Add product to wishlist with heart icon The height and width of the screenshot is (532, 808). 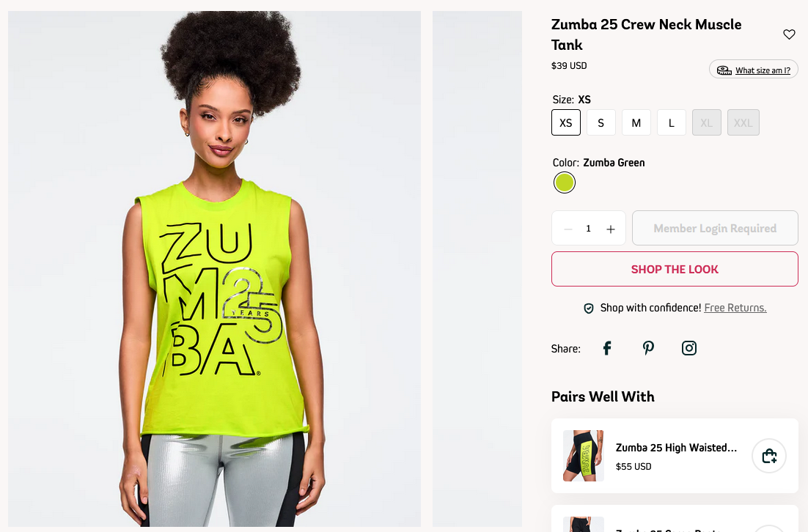tap(789, 34)
